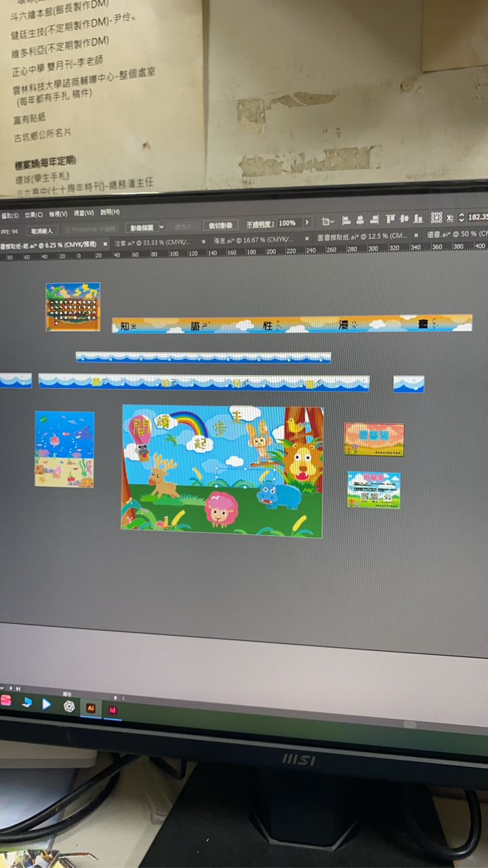488x868 pixels.
Task: Click the 裁切影像 button
Action: pyautogui.click(x=221, y=225)
